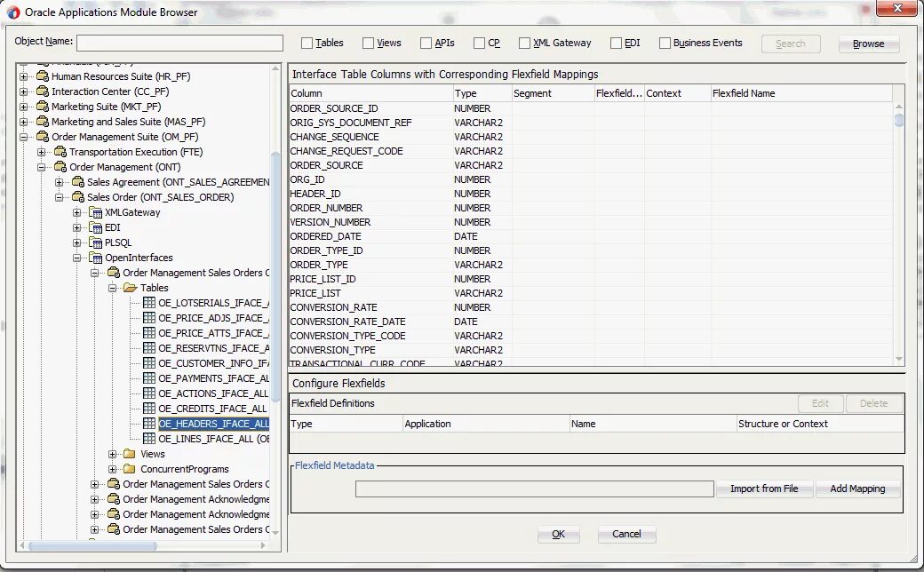924x572 pixels.
Task: Expand the XMLGateway node
Action: [76, 212]
